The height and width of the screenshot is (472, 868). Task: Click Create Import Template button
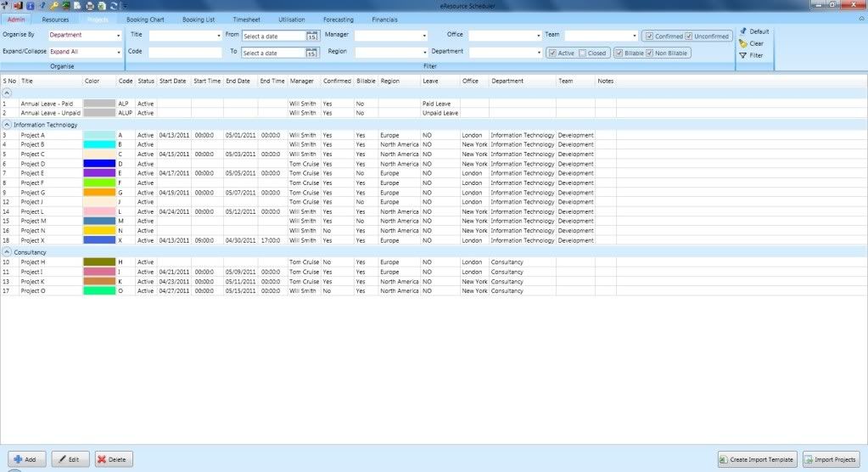(x=758, y=459)
